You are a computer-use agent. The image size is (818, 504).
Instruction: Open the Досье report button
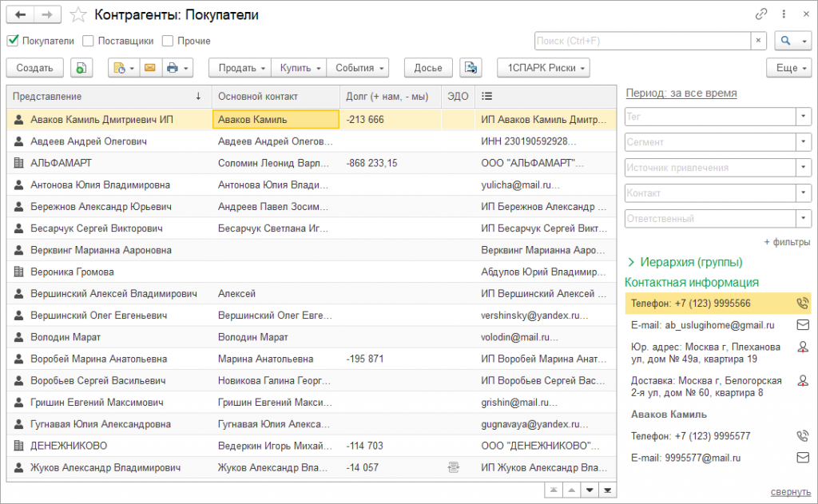428,68
